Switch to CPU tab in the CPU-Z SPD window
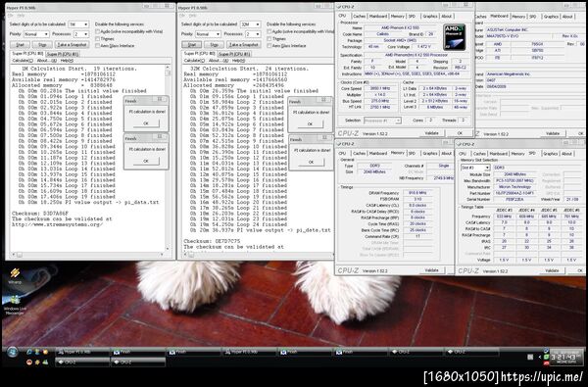Image resolution: width=588 pixels, height=387 pixels. pos(463,154)
